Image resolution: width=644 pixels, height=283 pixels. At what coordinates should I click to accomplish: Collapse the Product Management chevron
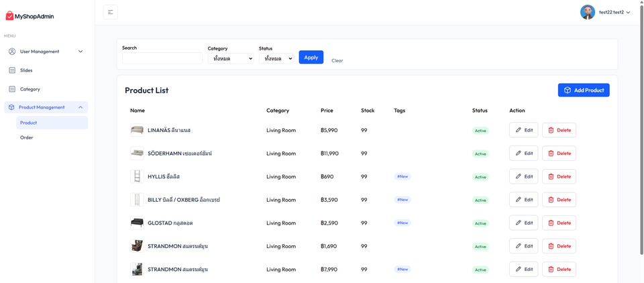tap(80, 107)
